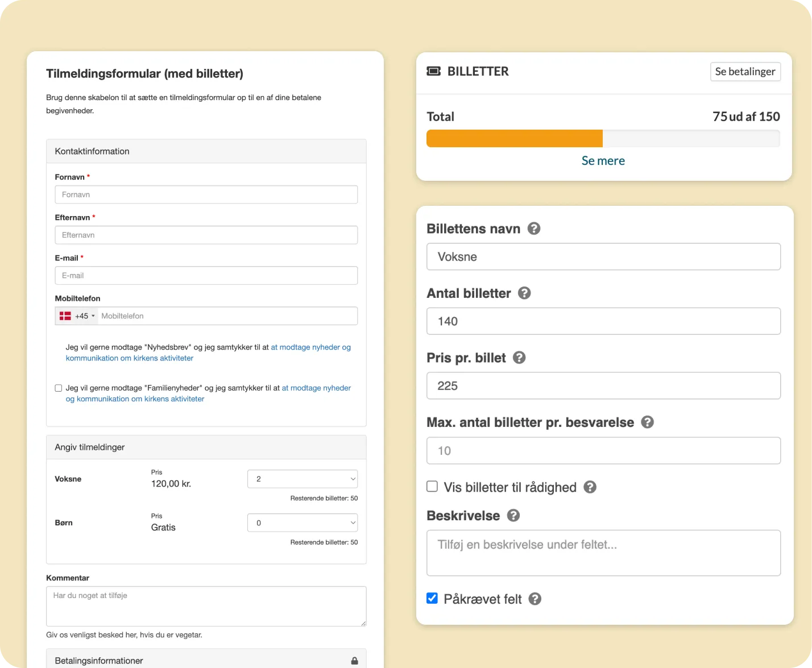Click the Kontaktinformation section header
The height and width of the screenshot is (668, 812).
[x=206, y=151]
